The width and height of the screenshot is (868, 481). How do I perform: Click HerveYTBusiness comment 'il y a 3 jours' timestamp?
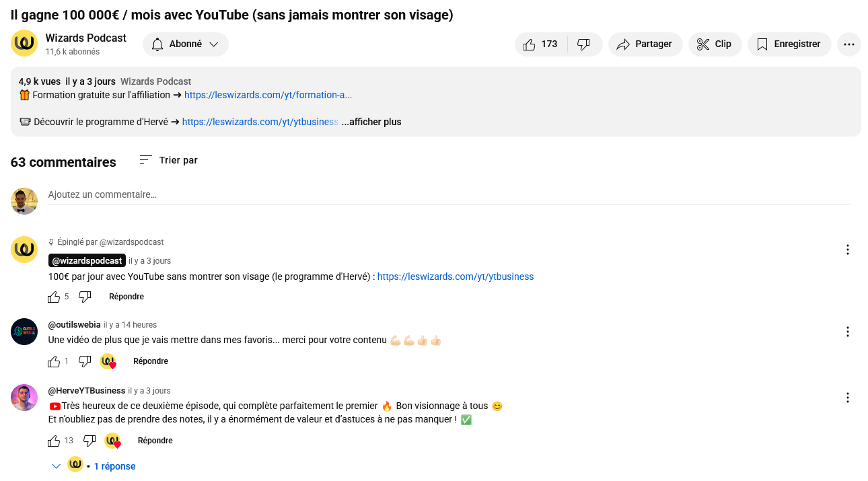[149, 391]
